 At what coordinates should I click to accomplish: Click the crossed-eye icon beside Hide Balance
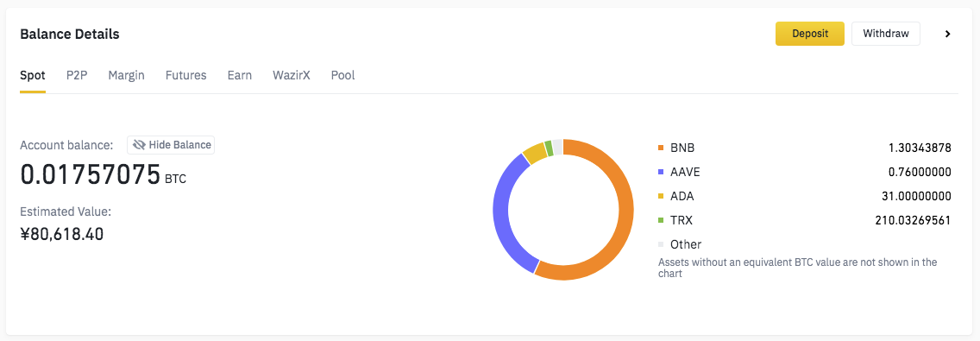click(139, 145)
